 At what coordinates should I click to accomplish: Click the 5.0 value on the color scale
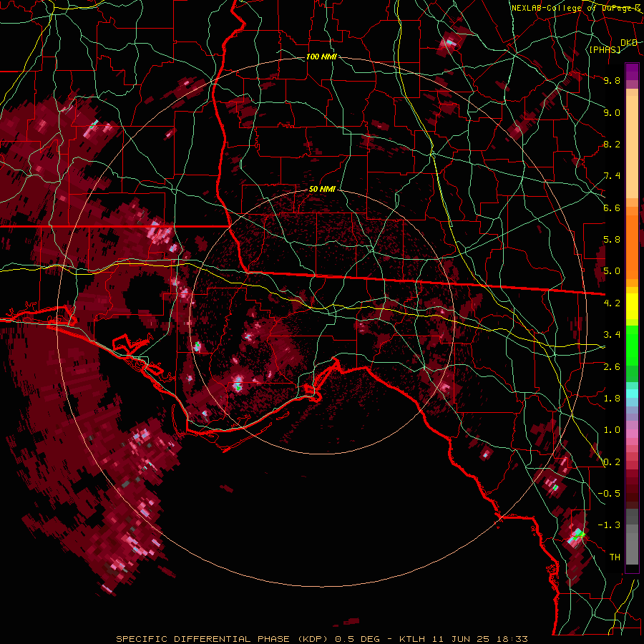tap(612, 271)
